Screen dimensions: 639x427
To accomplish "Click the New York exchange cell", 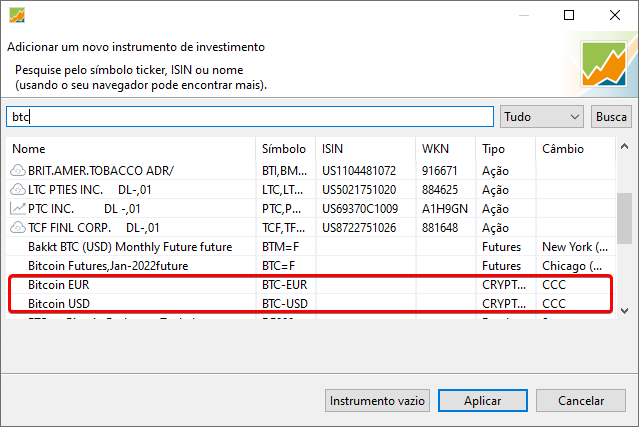I will (x=575, y=247).
